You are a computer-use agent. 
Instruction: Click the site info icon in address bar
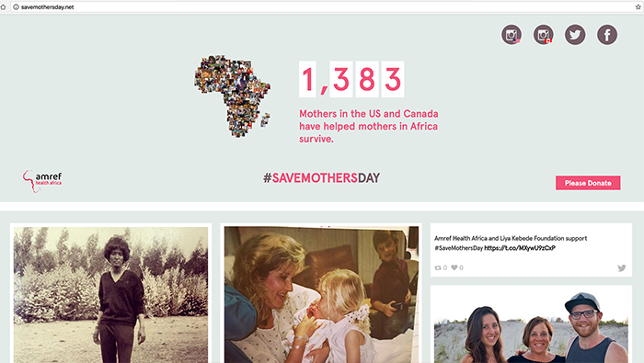(x=16, y=7)
